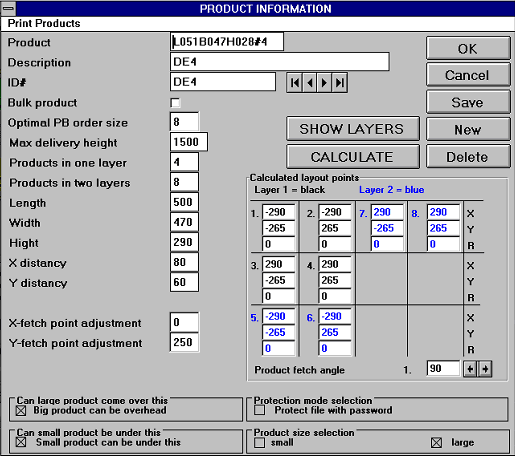This screenshot has width=515, height=456.
Task: Check the small product size box
Action: pos(259,443)
